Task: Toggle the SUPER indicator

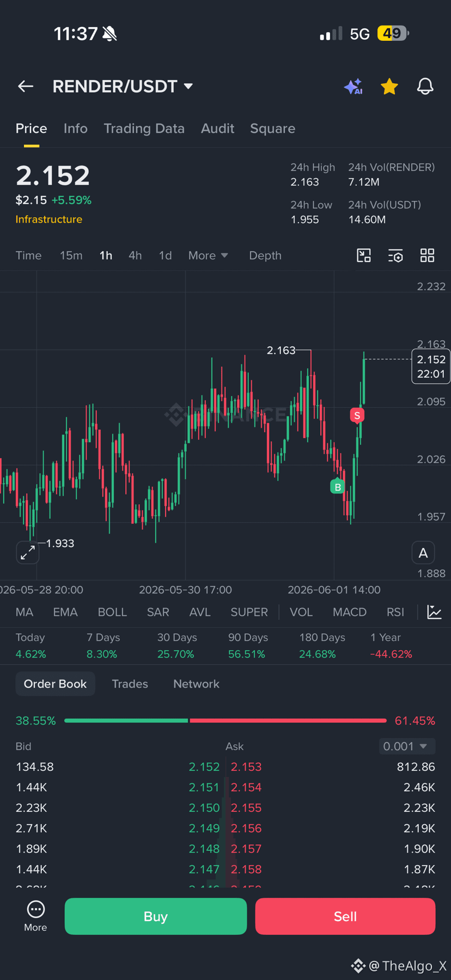Action: pyautogui.click(x=249, y=612)
